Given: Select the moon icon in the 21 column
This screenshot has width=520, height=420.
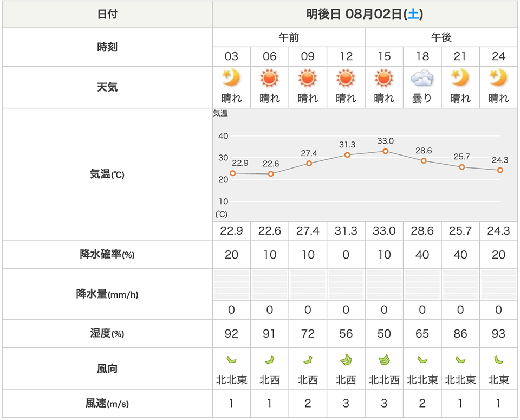Looking at the screenshot, I should 460,79.
